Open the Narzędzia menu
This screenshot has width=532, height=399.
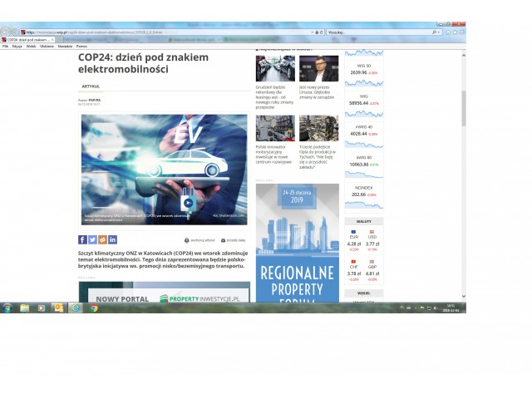(65, 46)
